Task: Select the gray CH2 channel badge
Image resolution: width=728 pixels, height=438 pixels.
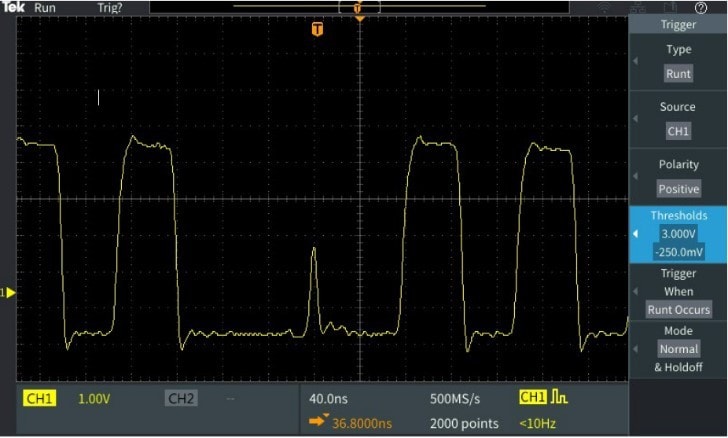Action: [x=181, y=398]
